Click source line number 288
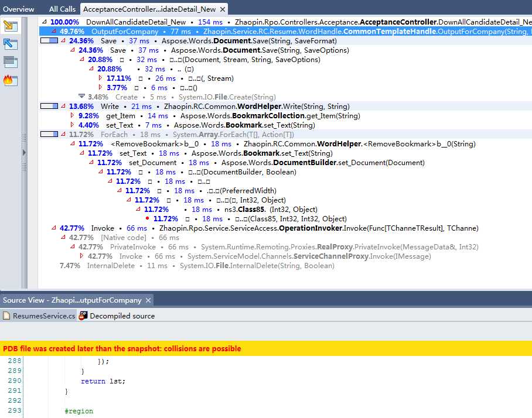 (15, 361)
